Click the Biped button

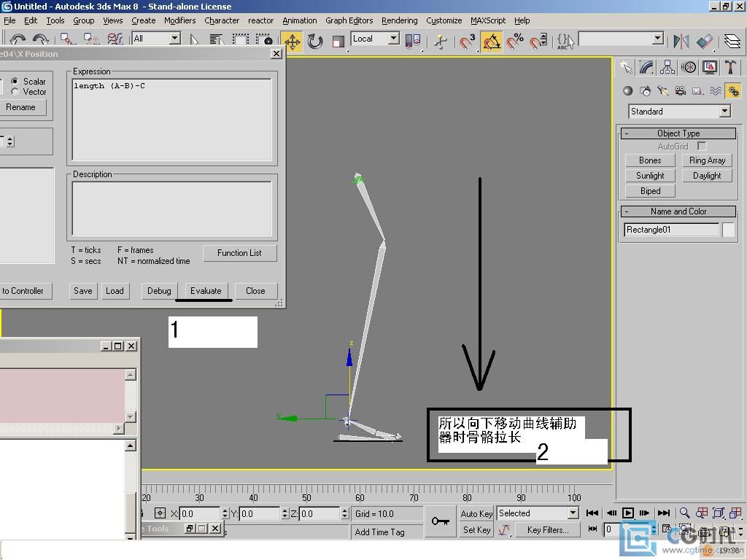tap(650, 191)
